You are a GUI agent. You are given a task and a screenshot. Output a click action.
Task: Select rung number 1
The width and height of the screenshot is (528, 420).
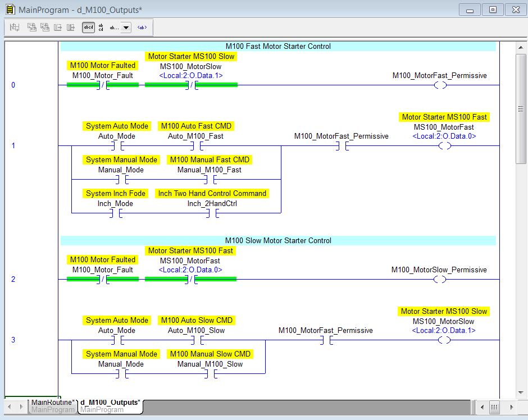13,145
